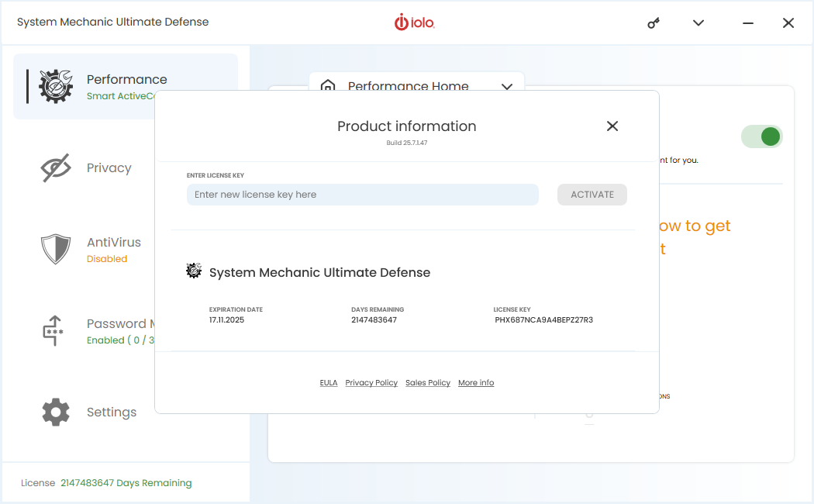Viewport: 814px width, 504px height.
Task: Click Build 25.7.1.47 version text
Action: pos(406,143)
